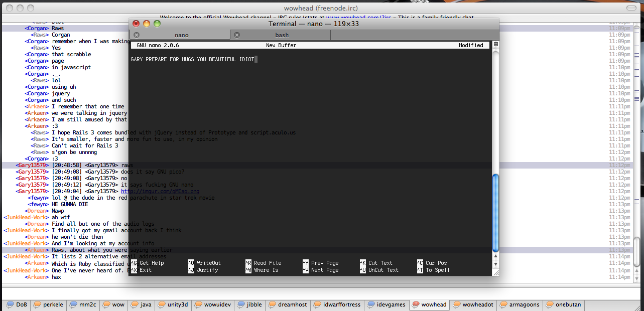Click the idevgames chat bubble icon
Viewport: 644px width, 311px height.
[371, 304]
